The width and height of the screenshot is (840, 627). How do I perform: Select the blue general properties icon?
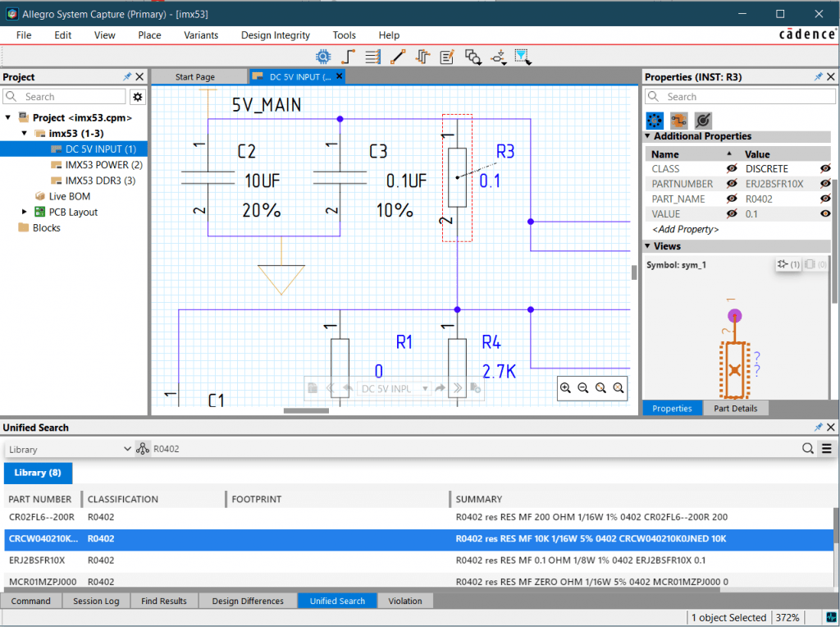(x=655, y=121)
